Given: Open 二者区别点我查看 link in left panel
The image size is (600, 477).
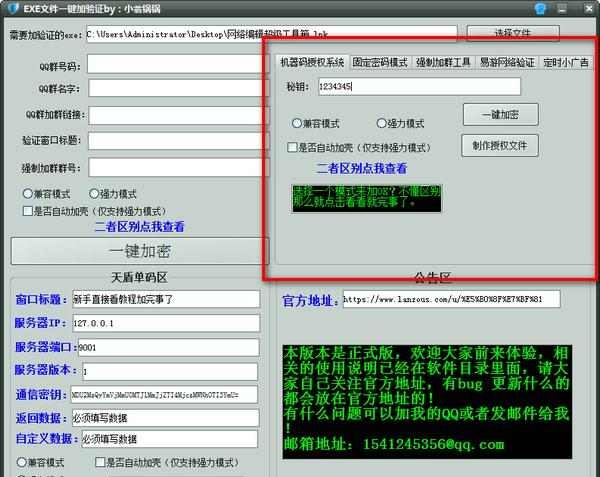Looking at the screenshot, I should pyautogui.click(x=139, y=226).
